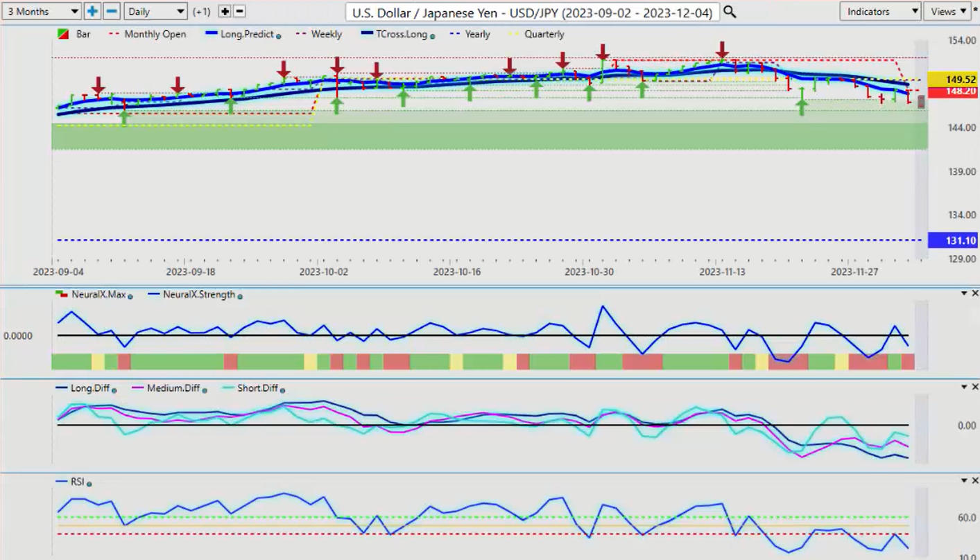This screenshot has height=560, width=980.
Task: Close the Diff indicator panel
Action: [974, 387]
